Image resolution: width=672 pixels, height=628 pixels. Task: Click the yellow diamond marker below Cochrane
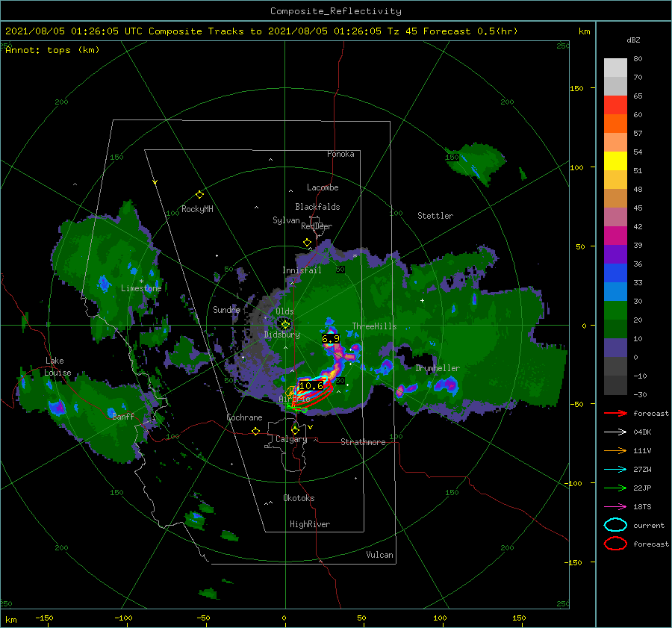pos(256,431)
